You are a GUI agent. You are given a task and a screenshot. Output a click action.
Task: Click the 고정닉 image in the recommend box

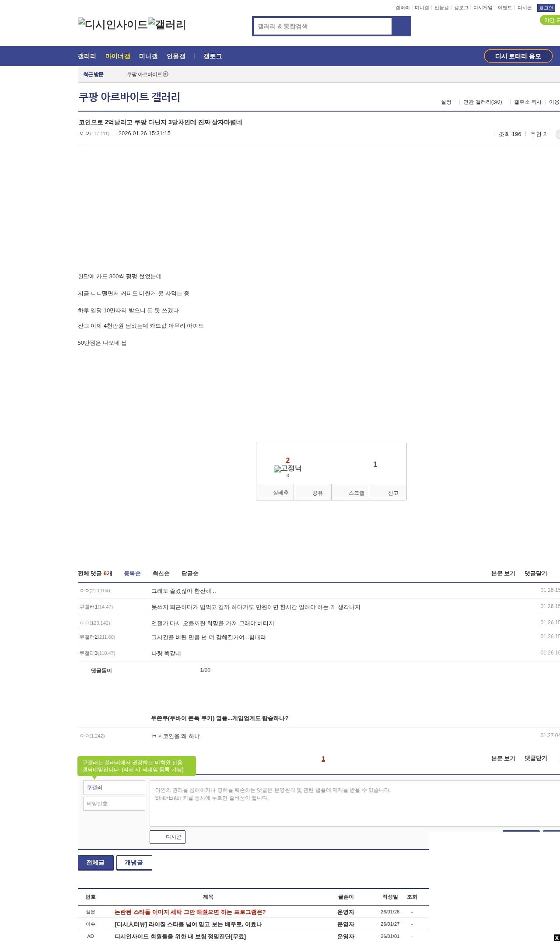tap(287, 469)
